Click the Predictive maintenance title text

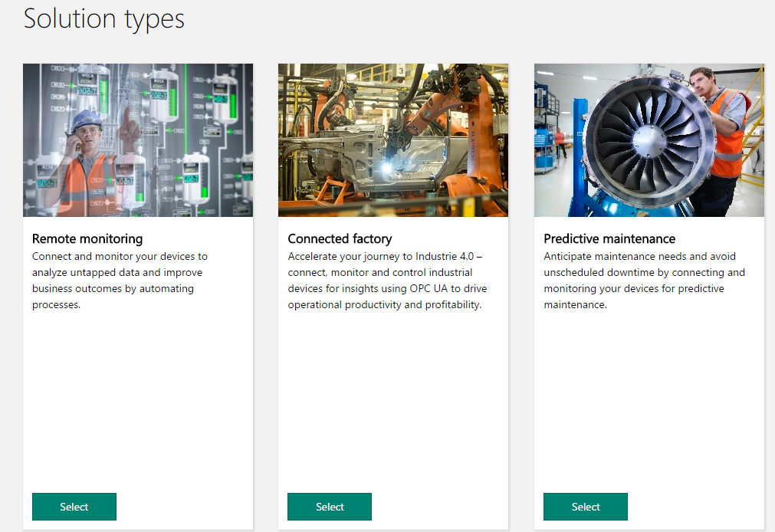[x=609, y=238]
